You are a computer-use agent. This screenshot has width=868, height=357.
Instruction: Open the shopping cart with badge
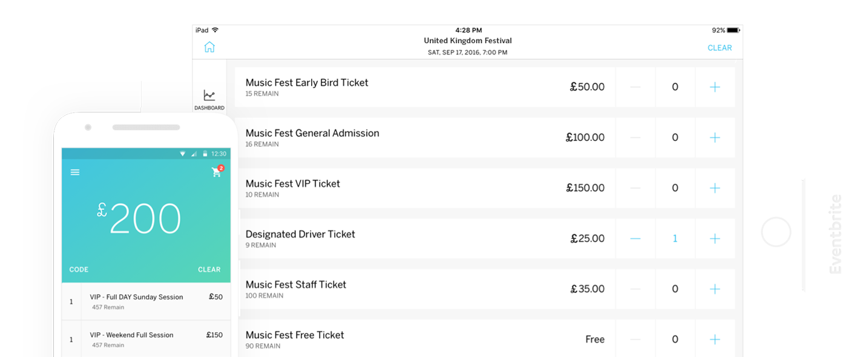coord(216,172)
